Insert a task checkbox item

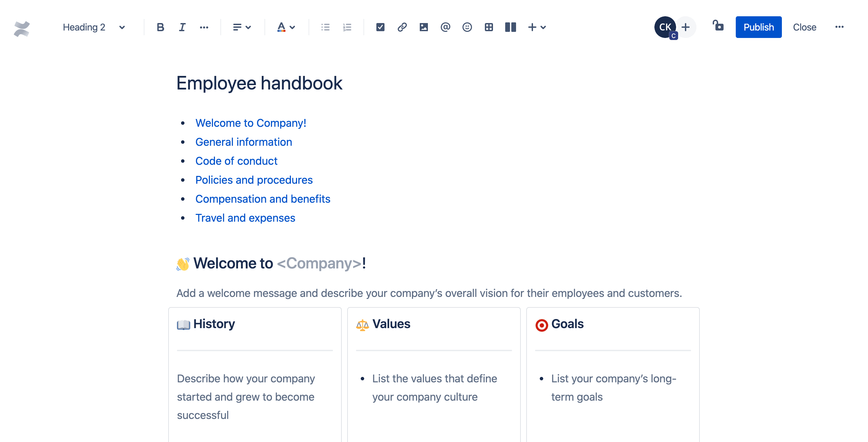[380, 27]
